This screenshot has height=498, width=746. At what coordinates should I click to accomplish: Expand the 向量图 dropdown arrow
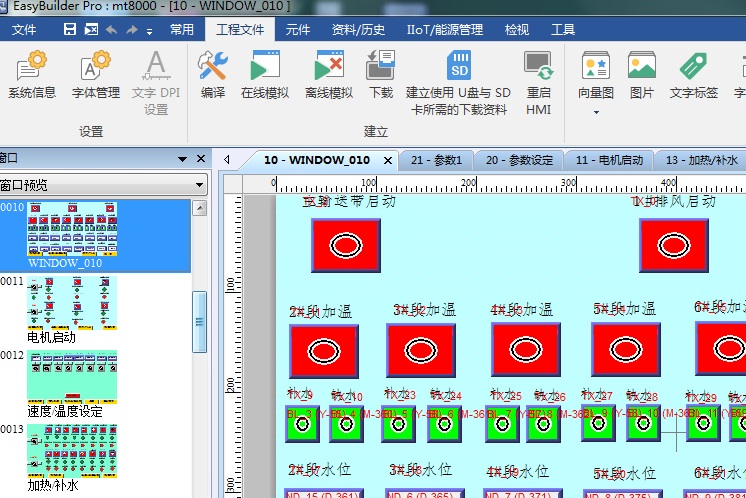pos(596,112)
